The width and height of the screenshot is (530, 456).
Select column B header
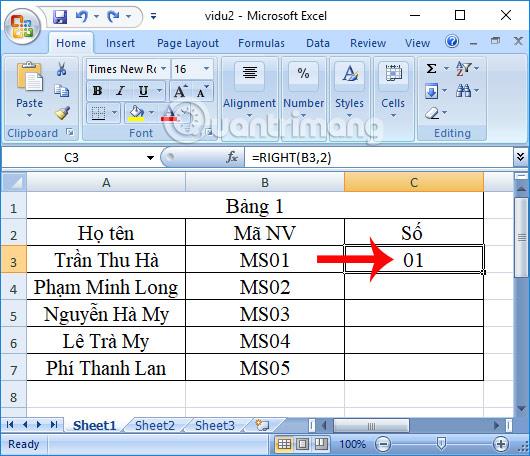pyautogui.click(x=265, y=182)
